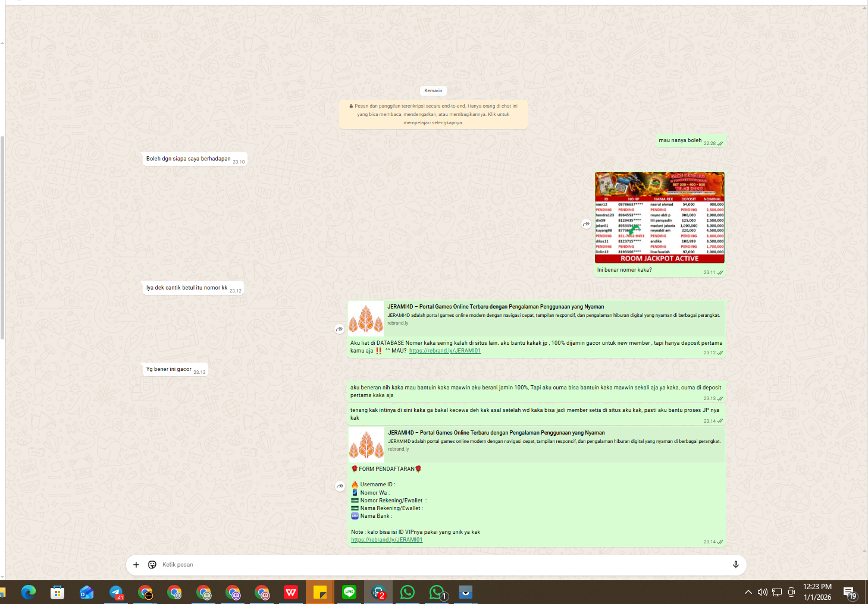Open WhatsApp taskbar icon without badge

[x=408, y=592]
